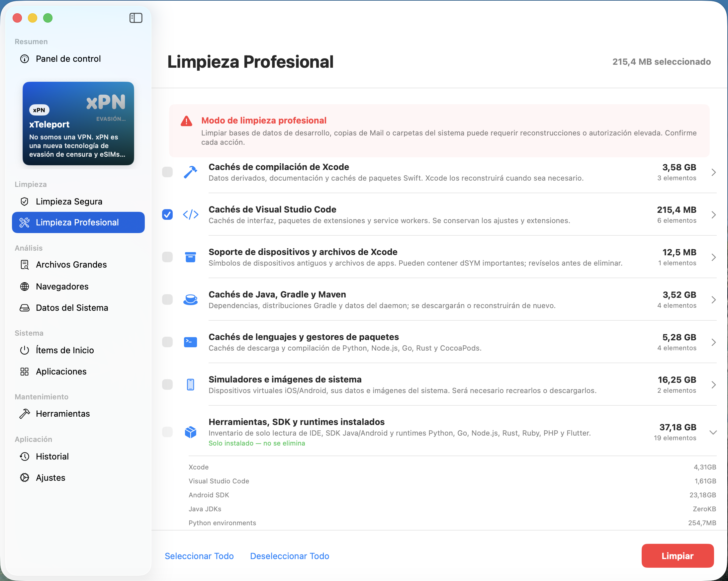The image size is (728, 581).
Task: Click the Android SDK row showing 23,18GB
Action: pyautogui.click(x=452, y=495)
